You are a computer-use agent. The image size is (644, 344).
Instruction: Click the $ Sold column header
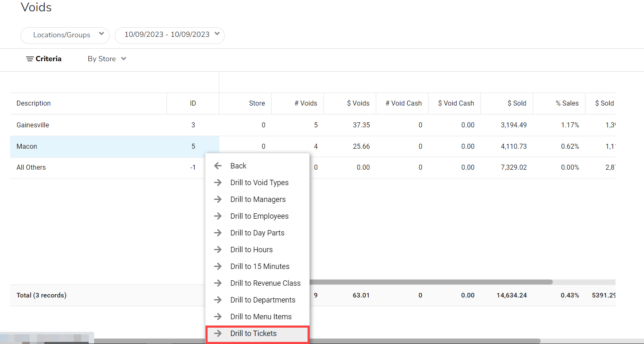[x=516, y=103]
